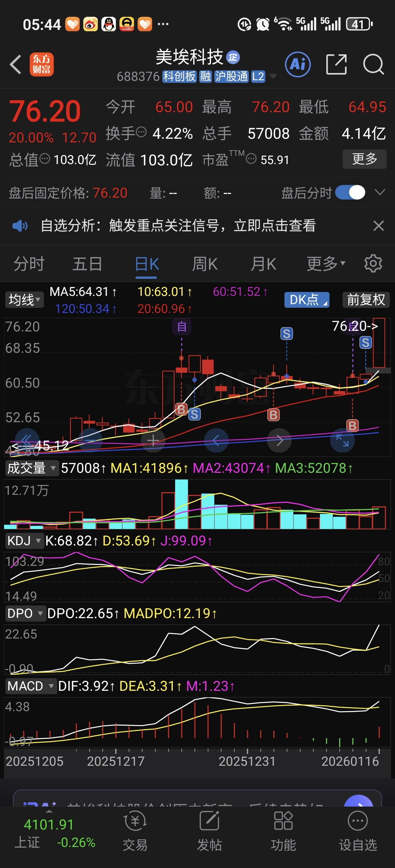Image resolution: width=395 pixels, height=868 pixels.
Task: Open the MACD indicator dropdown
Action: point(30,686)
